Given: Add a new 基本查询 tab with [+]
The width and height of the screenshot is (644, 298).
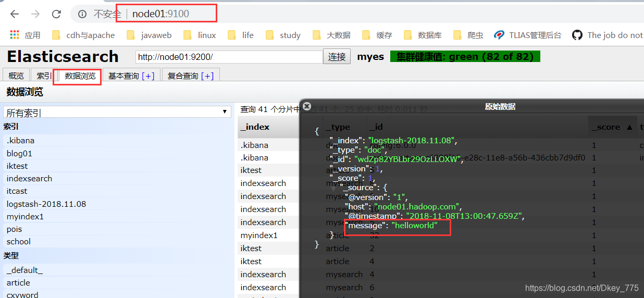Looking at the screenshot, I should 148,76.
